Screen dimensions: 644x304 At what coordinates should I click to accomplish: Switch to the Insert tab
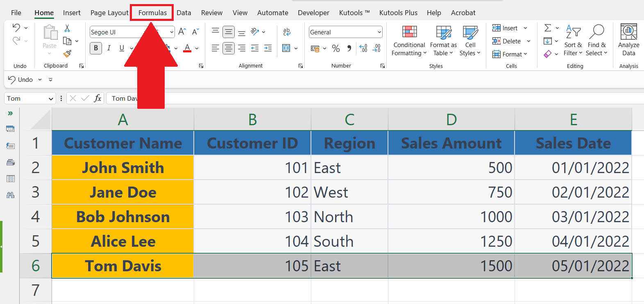pyautogui.click(x=72, y=13)
